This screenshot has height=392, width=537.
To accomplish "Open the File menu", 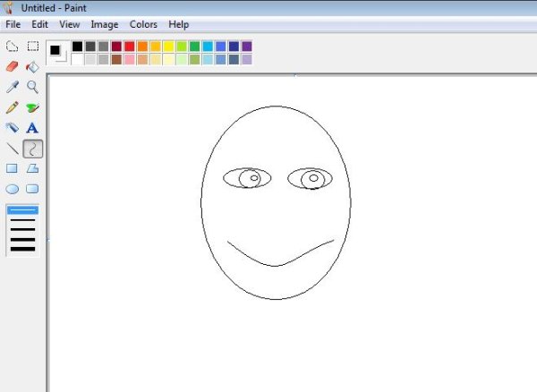I will 13,24.
